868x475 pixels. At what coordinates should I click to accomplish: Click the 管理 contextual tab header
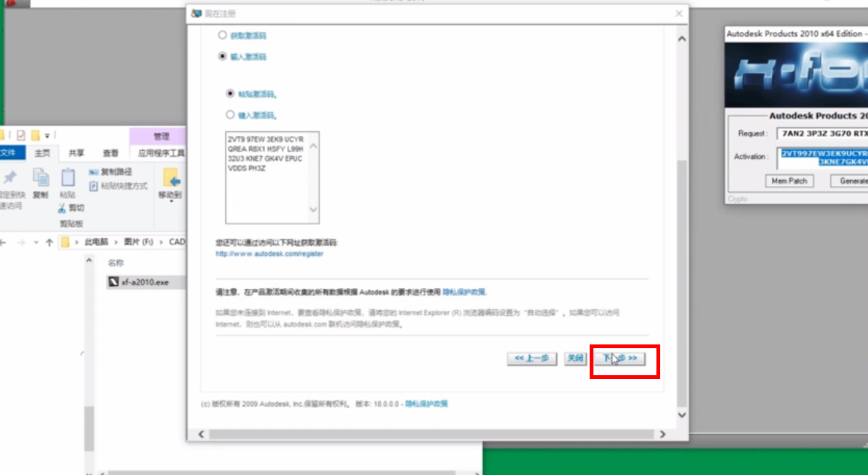161,136
